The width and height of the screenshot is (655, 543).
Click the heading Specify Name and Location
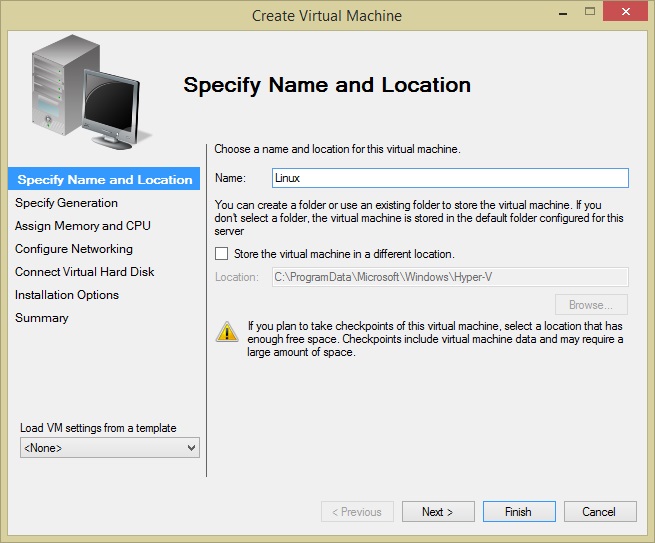coord(327,85)
